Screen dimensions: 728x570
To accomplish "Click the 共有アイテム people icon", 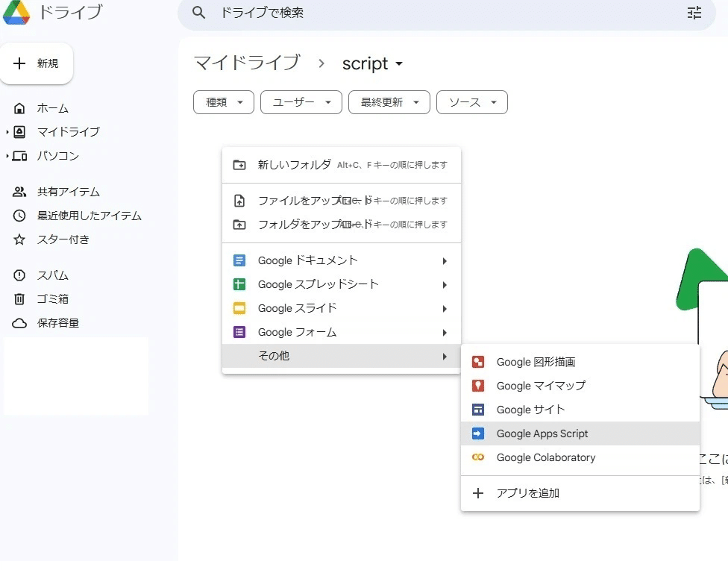I will pyautogui.click(x=19, y=192).
